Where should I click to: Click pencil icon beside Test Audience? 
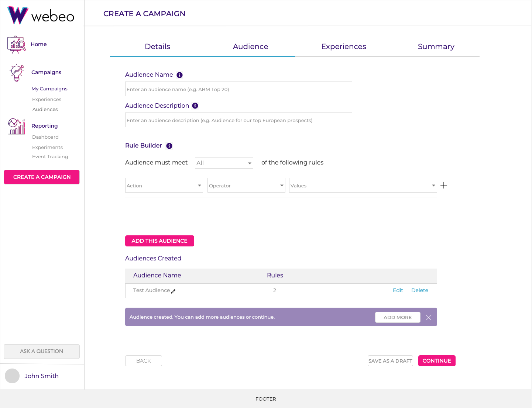click(174, 291)
